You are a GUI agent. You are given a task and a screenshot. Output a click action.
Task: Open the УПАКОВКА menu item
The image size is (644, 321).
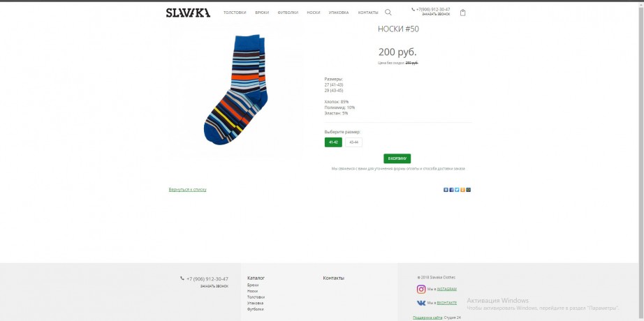(x=339, y=13)
